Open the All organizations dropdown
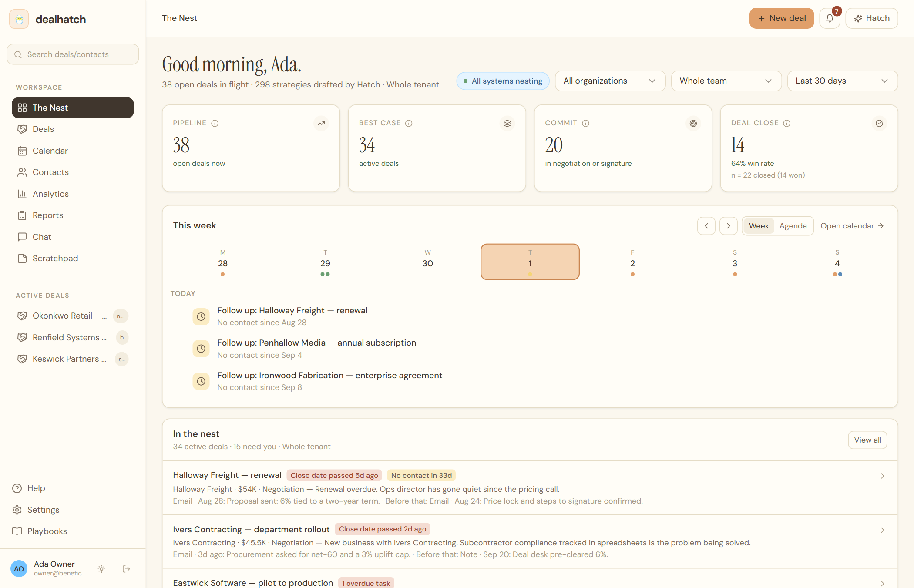This screenshot has width=914, height=588. 610,81
